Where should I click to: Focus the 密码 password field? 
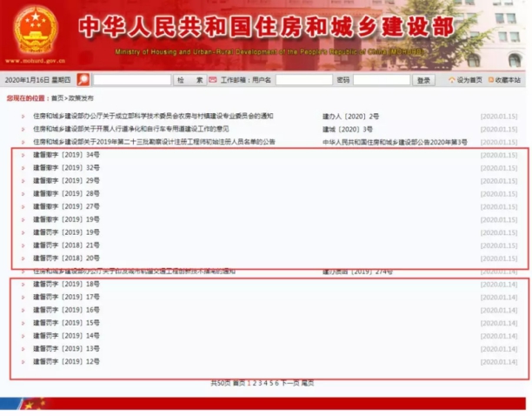(382, 80)
